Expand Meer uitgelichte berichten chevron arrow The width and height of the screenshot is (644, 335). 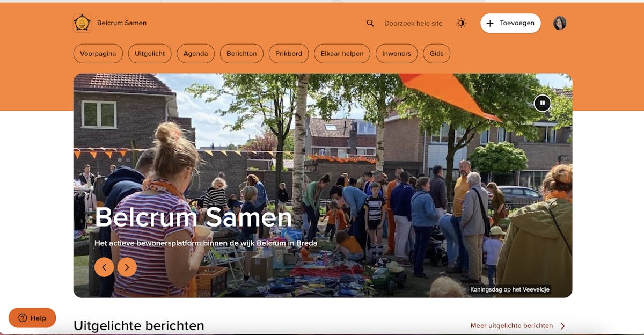(562, 326)
